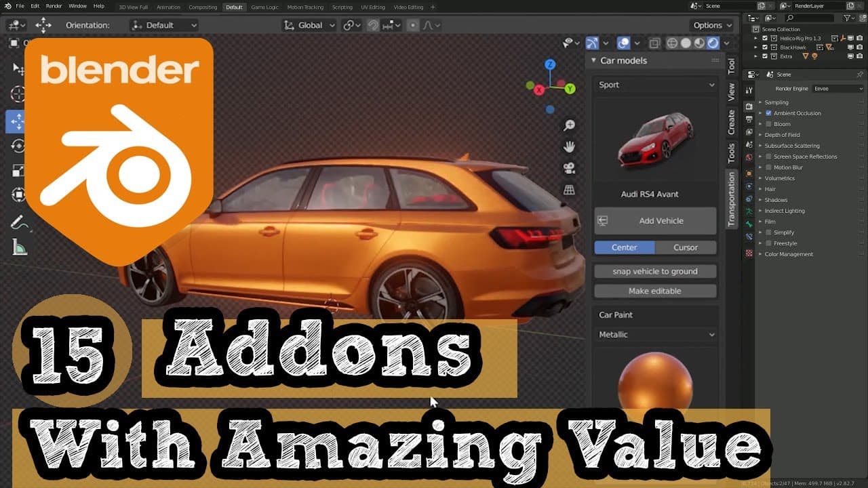Screen dimensions: 868x488
Task: Open the Render properties tab icon
Action: coord(749,106)
